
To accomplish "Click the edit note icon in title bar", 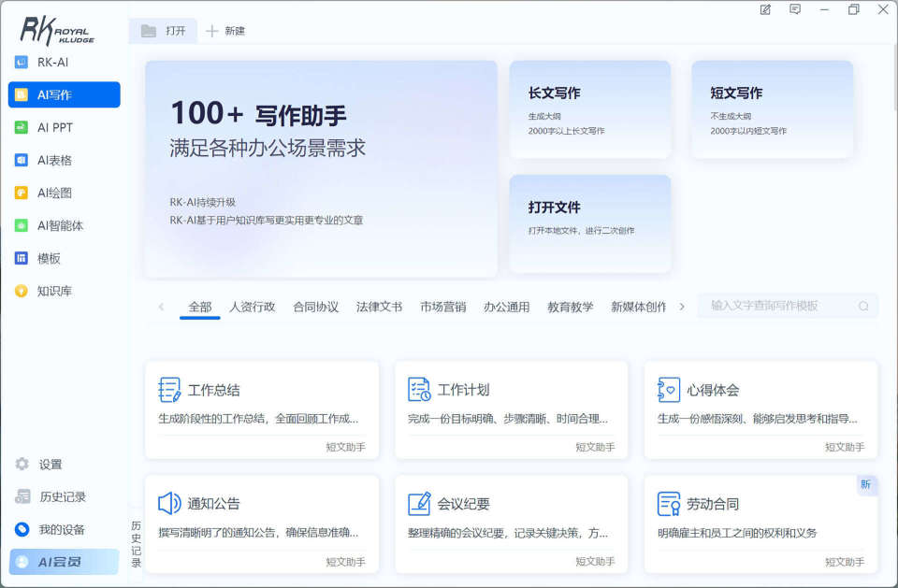I will 765,9.
